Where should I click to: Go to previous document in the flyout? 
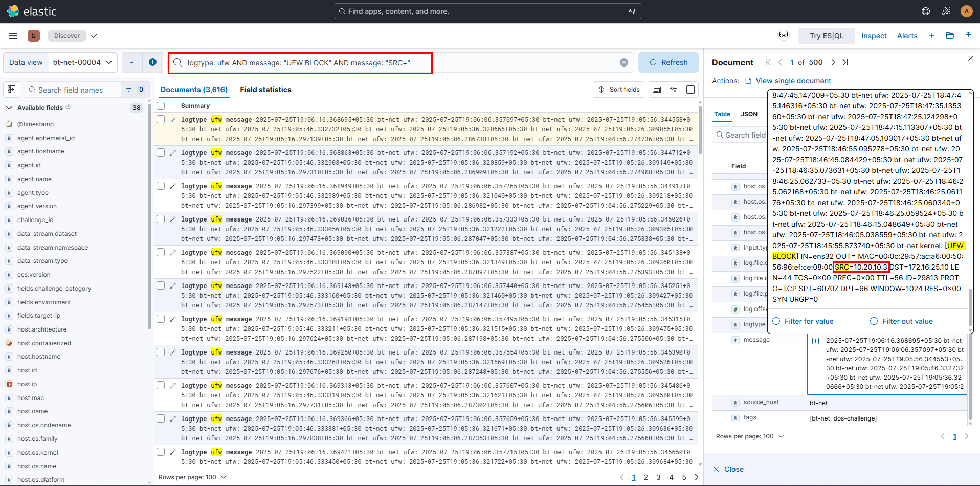780,62
